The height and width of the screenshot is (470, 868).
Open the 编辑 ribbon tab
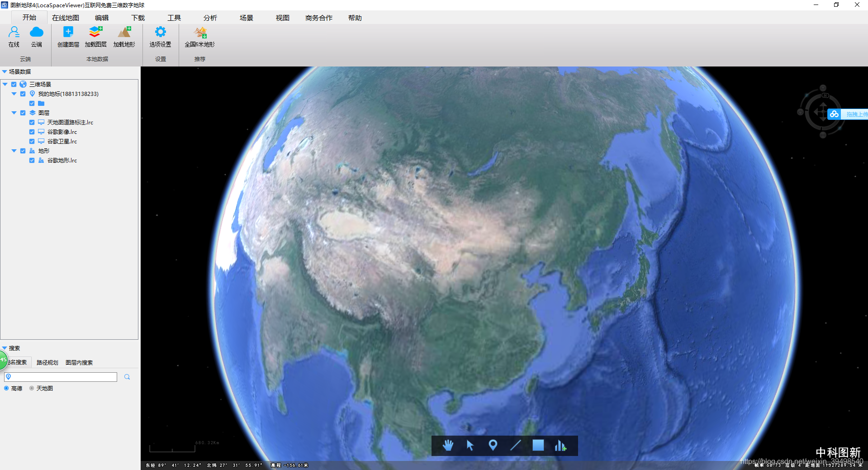(102, 18)
